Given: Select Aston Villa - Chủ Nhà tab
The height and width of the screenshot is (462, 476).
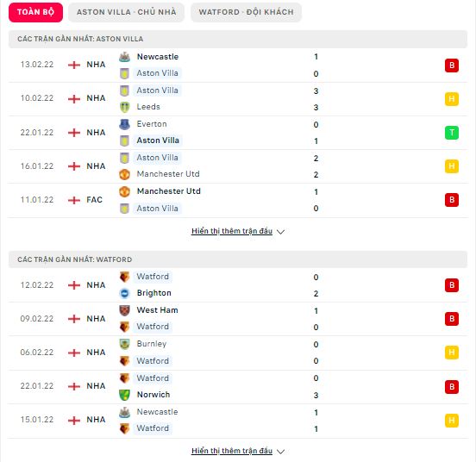Looking at the screenshot, I should pos(126,12).
